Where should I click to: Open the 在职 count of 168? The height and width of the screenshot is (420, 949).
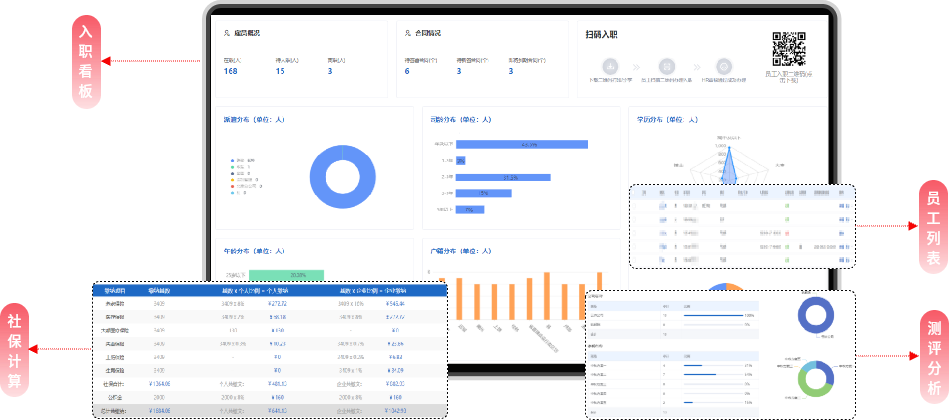click(x=230, y=71)
